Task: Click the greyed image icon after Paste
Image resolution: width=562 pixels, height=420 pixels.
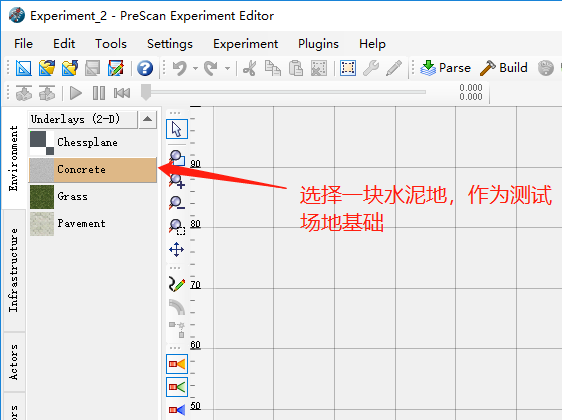Action: coord(319,68)
